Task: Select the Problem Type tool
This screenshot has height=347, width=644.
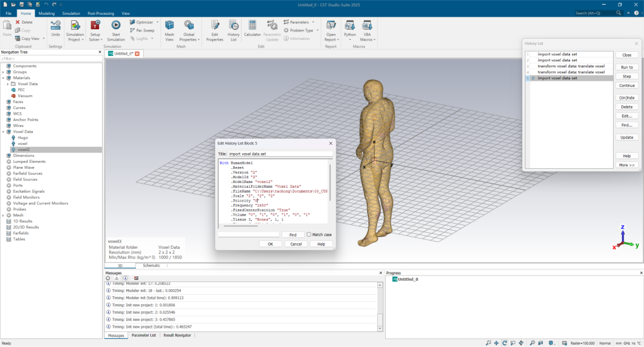Action: point(298,30)
